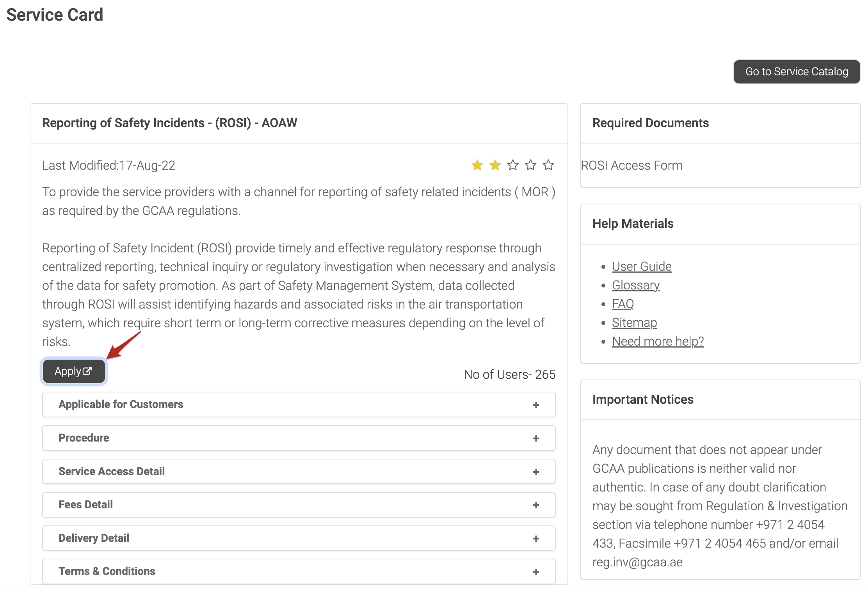Screen dimensions: 868x589
Task: Click the Apply button
Action: (74, 371)
